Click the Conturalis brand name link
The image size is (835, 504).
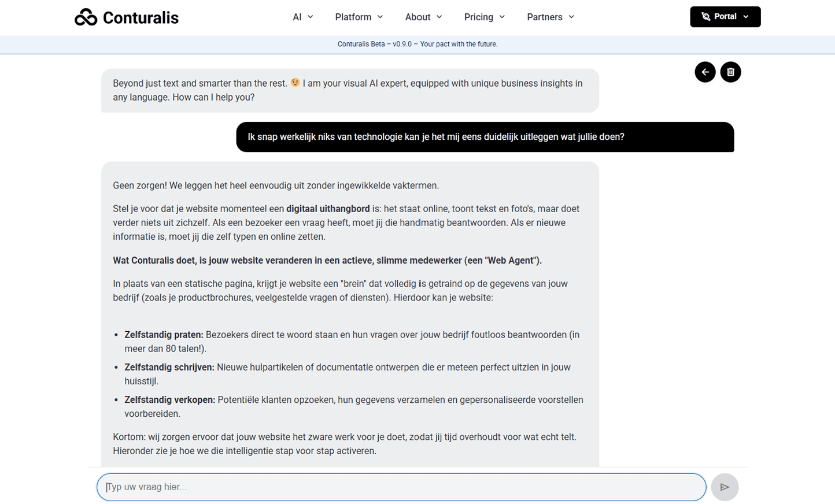[x=141, y=18]
